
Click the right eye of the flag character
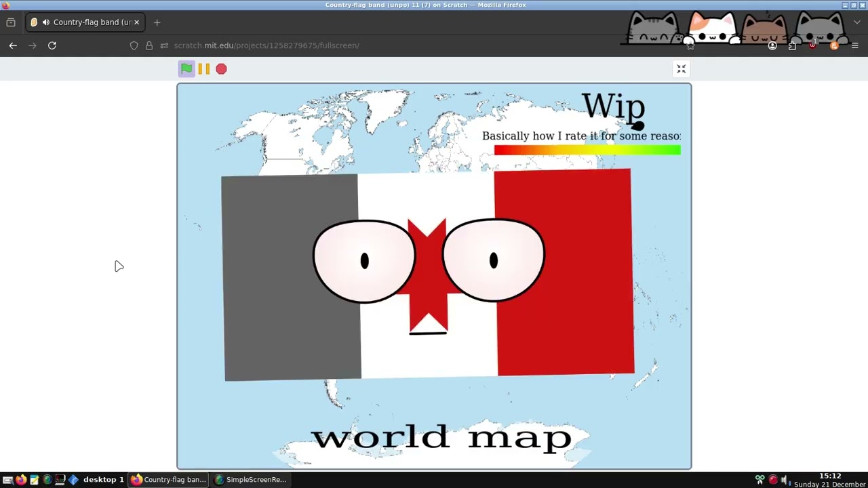pos(493,260)
